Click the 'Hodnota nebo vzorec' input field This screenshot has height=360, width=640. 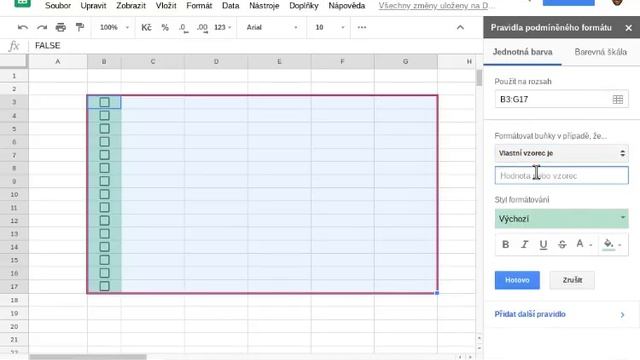561,176
